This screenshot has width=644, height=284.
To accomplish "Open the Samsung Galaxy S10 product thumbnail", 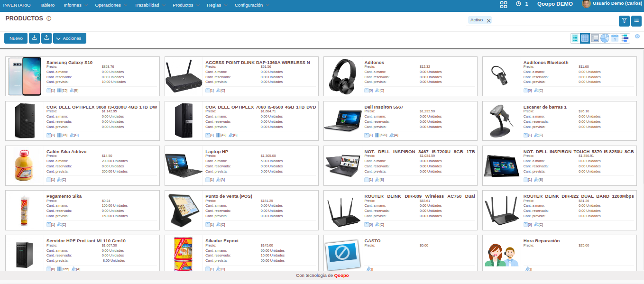I will click(25, 76).
